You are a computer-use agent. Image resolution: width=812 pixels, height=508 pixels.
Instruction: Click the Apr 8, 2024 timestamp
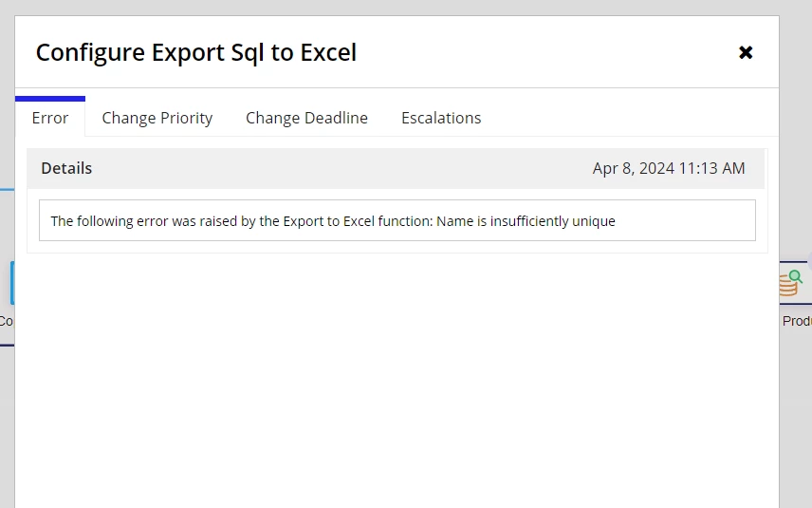tap(669, 168)
